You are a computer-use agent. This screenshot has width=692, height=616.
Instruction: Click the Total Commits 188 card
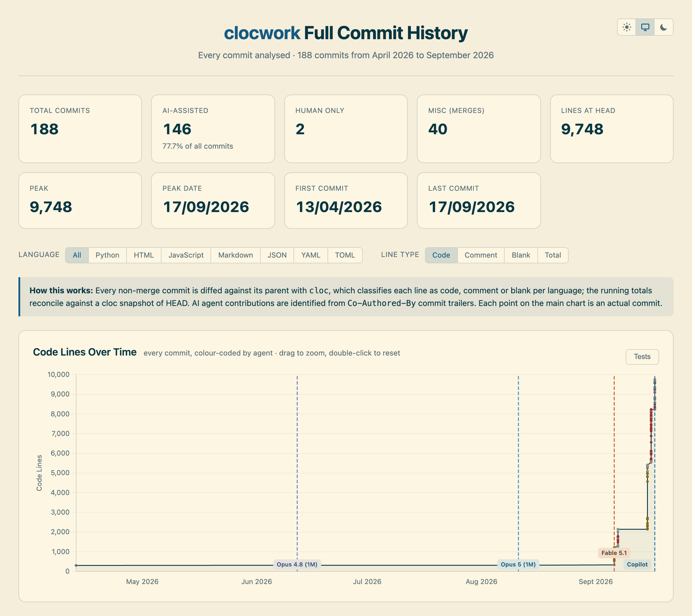(80, 129)
